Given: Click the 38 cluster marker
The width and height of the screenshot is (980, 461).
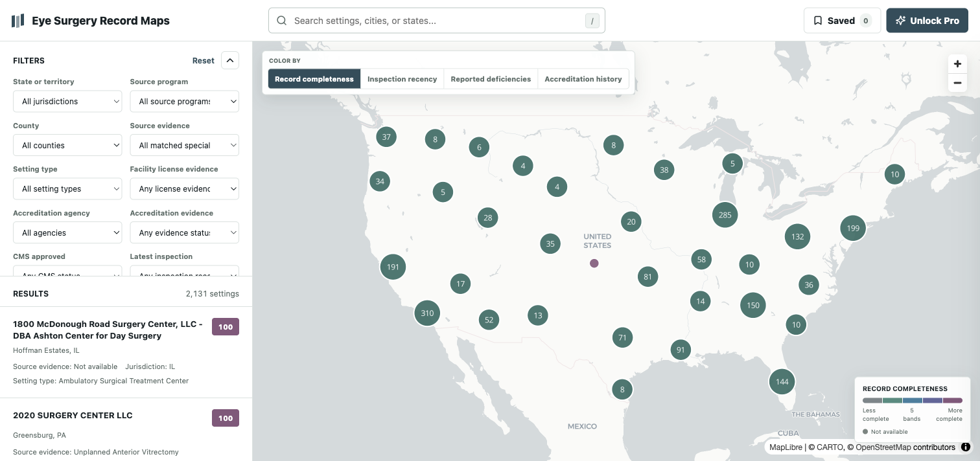Looking at the screenshot, I should coord(664,170).
